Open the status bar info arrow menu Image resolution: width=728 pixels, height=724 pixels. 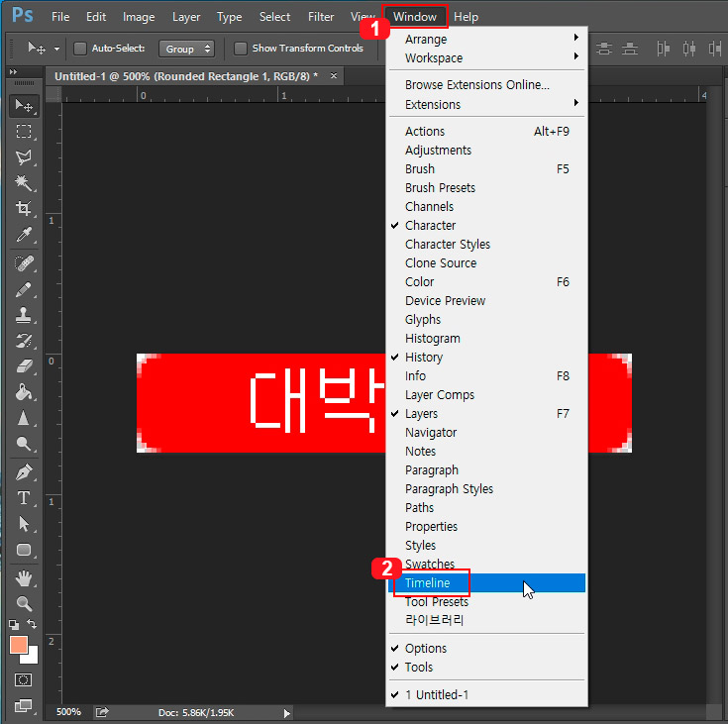coord(286,713)
